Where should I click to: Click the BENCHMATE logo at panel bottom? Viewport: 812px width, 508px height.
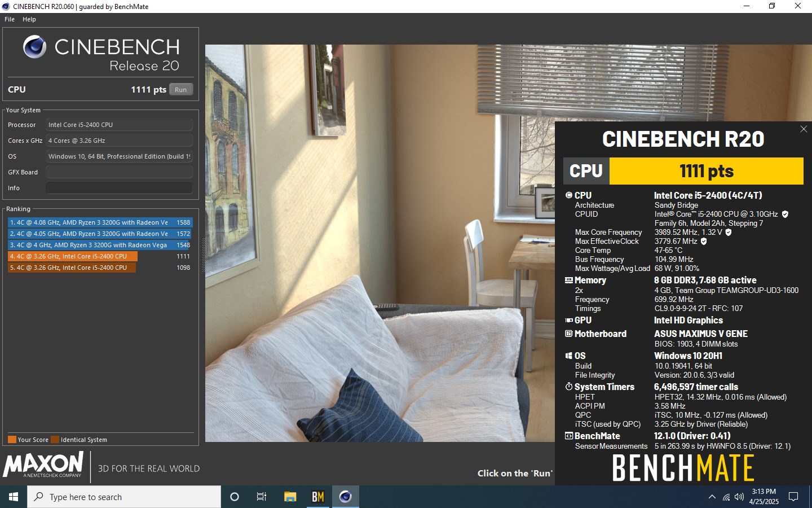tap(683, 468)
